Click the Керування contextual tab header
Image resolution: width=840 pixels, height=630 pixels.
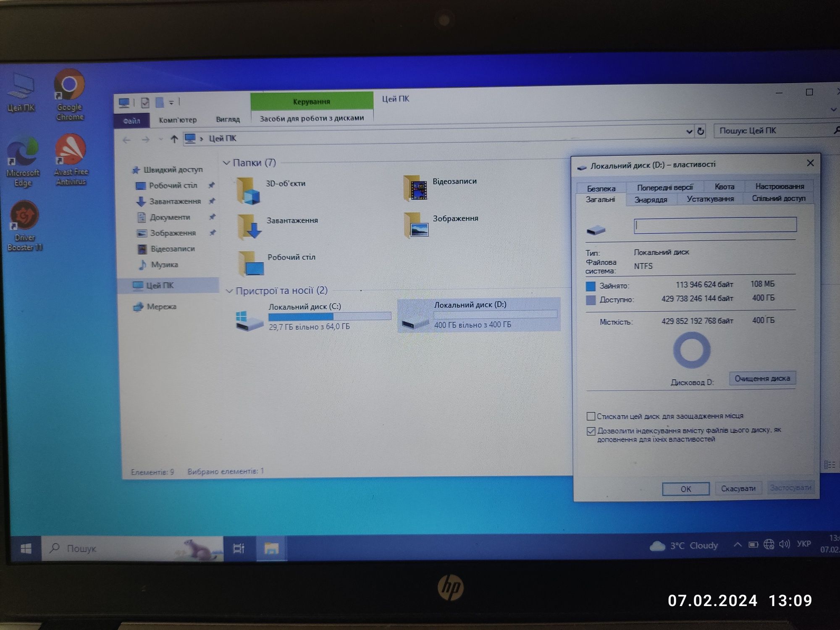tap(312, 102)
